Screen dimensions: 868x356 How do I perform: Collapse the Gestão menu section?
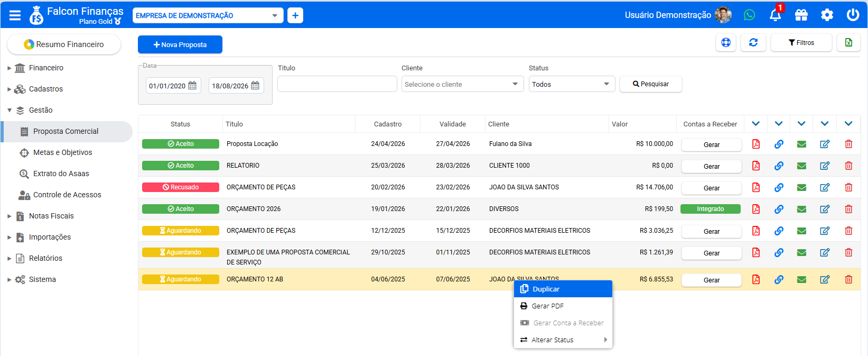click(9, 111)
